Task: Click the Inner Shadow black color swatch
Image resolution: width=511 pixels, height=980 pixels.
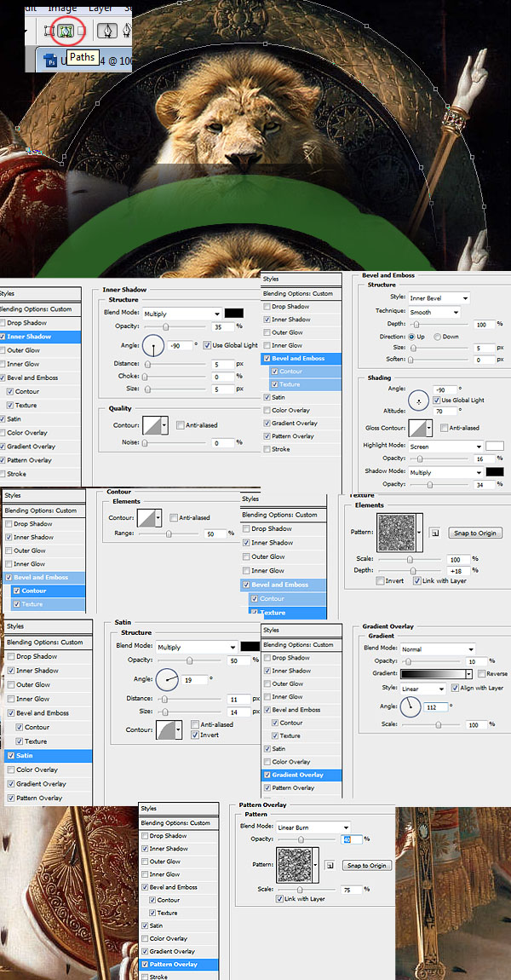Action: (x=234, y=313)
